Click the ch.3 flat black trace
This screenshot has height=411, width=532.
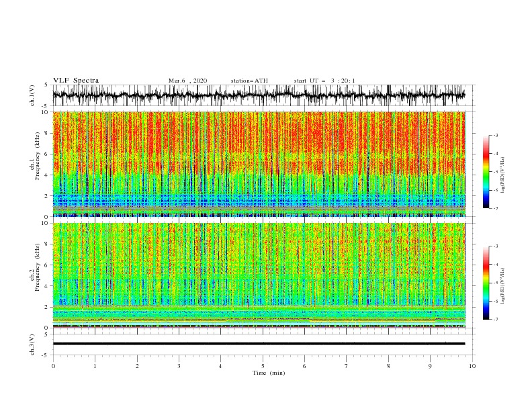[x=259, y=344]
